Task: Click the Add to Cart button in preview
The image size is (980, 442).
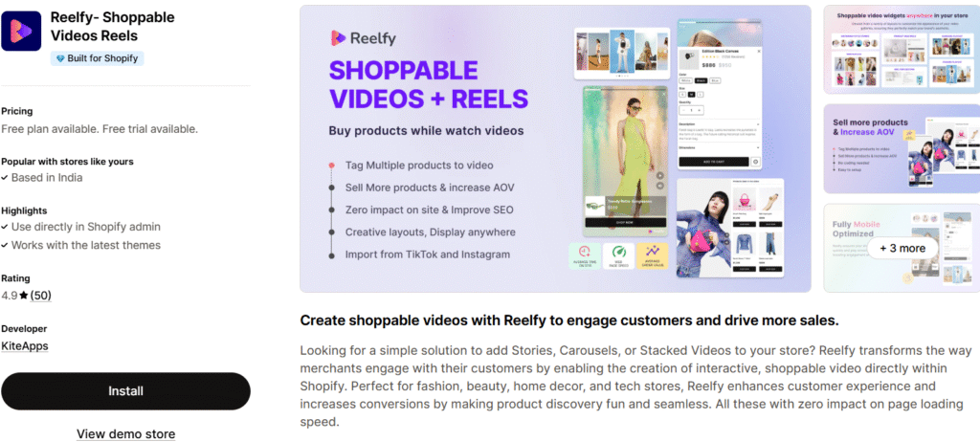Action: (x=714, y=162)
